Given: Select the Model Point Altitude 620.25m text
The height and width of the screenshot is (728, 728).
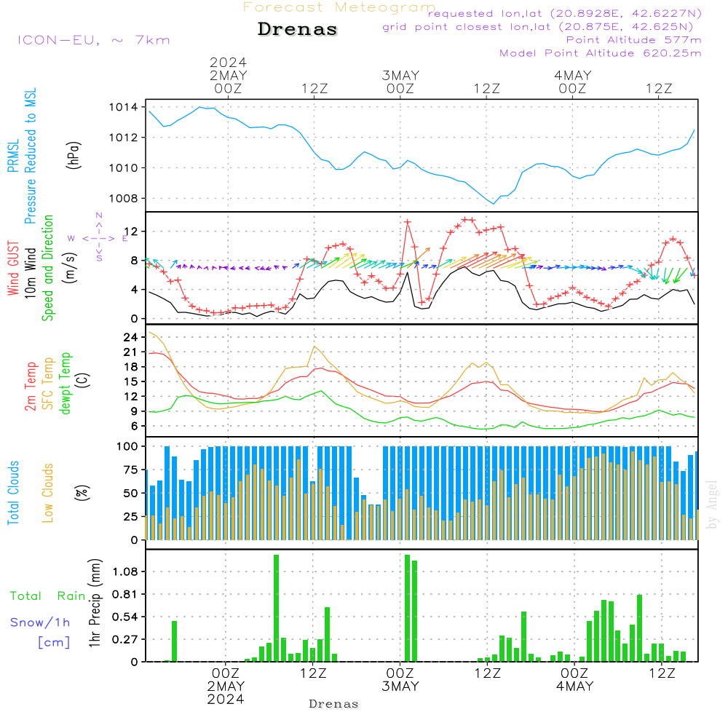Looking at the screenshot, I should click(x=601, y=53).
